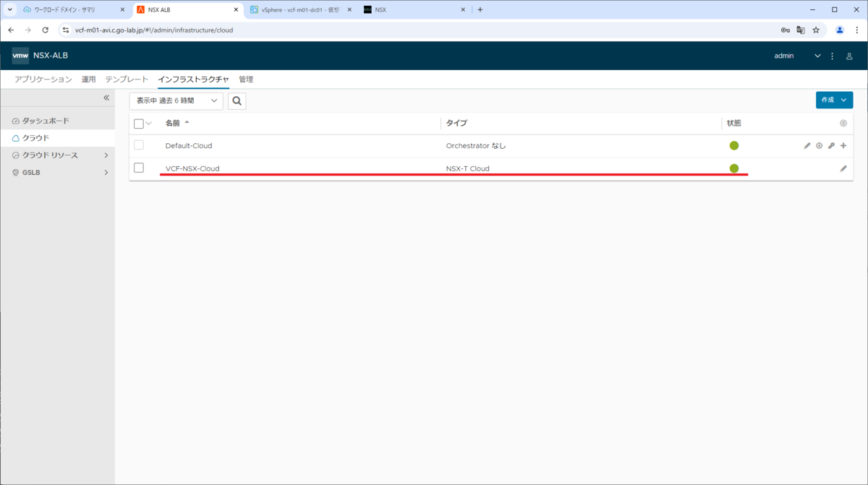This screenshot has height=485, width=868.
Task: Click the key icon in Default-Cloud row
Action: coord(831,145)
